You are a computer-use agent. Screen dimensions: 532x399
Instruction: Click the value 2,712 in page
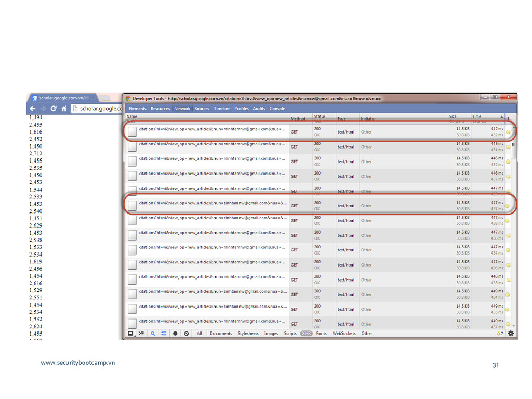point(36,153)
